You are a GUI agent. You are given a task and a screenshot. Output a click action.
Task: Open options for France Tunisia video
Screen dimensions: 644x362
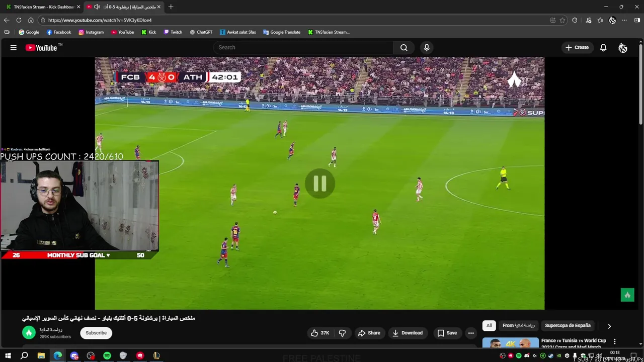614,342
